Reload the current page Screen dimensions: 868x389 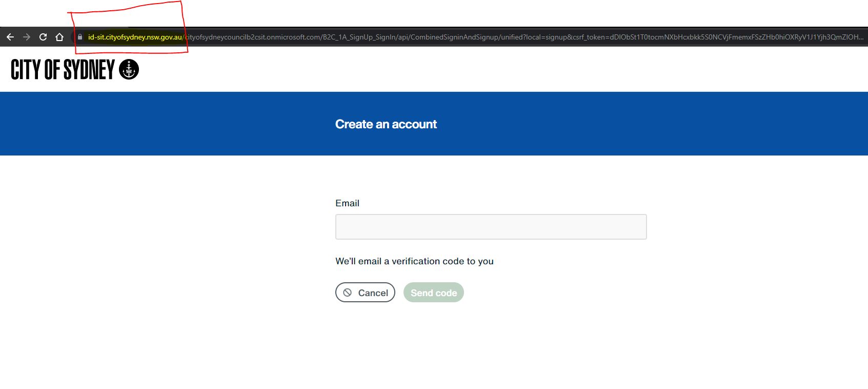(43, 37)
